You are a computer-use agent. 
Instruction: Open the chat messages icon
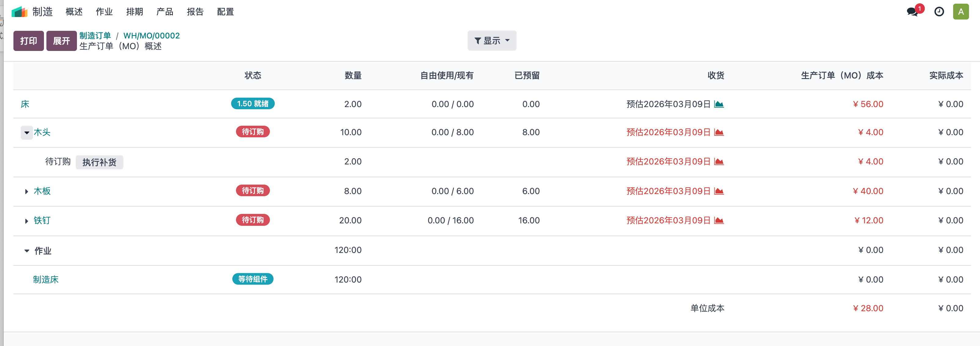click(912, 12)
